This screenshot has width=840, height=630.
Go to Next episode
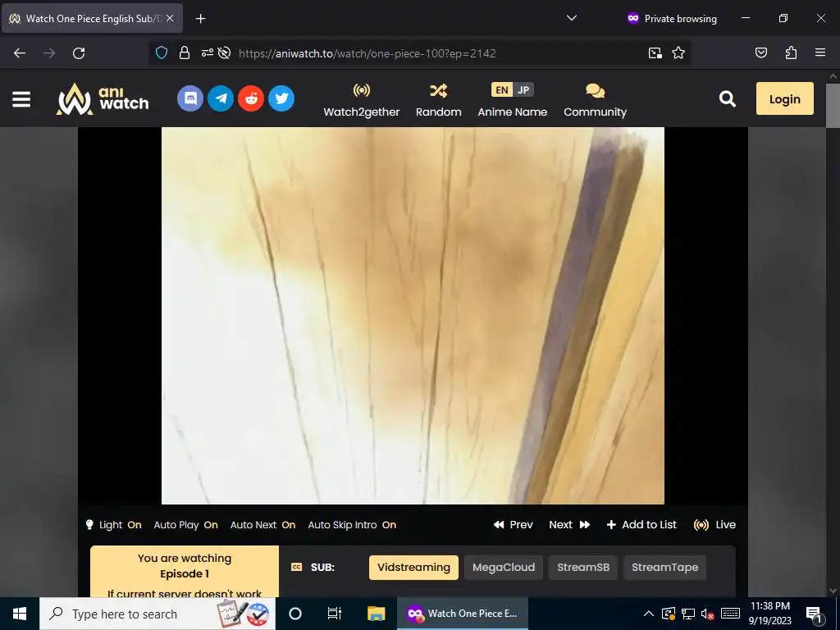(569, 525)
